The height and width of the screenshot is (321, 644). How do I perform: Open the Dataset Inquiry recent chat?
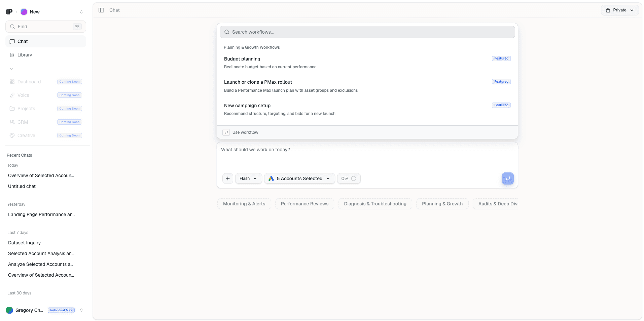24,243
